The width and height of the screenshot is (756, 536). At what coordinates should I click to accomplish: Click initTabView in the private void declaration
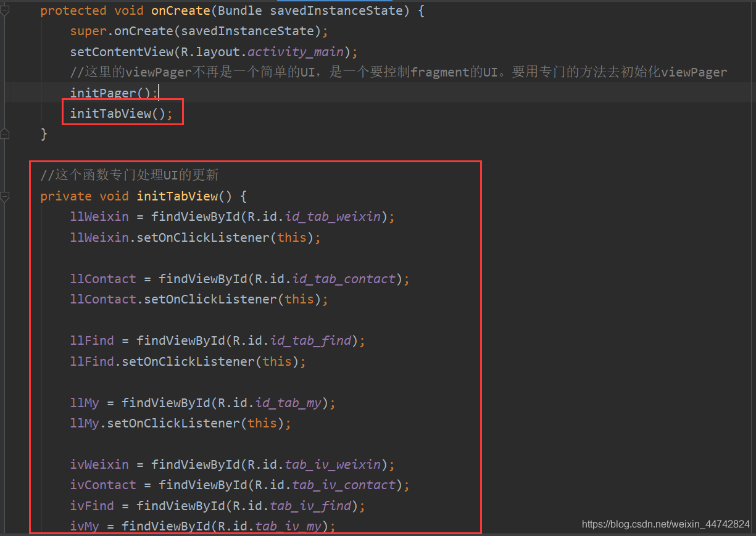point(177,196)
